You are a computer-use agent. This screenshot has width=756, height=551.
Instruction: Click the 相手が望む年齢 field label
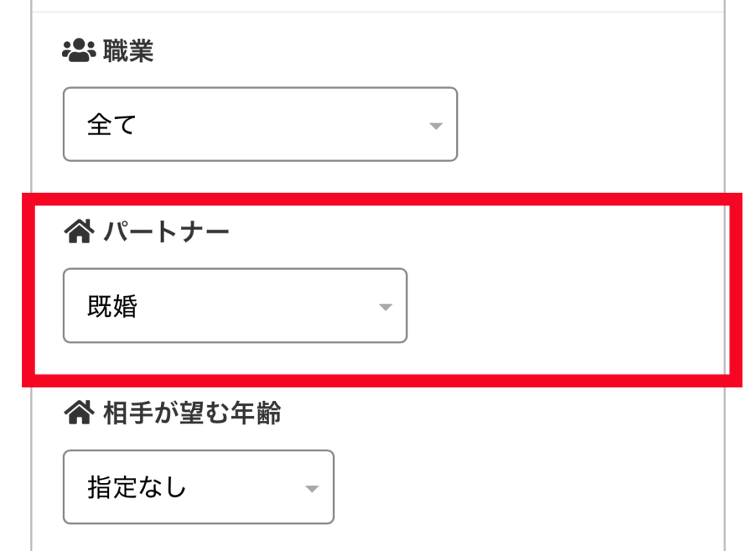coord(192,414)
